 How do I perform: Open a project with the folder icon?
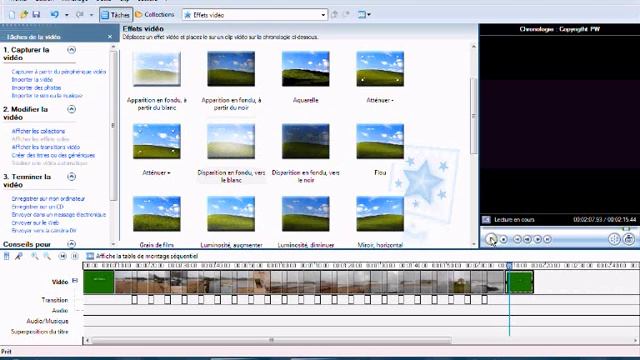pos(24,15)
